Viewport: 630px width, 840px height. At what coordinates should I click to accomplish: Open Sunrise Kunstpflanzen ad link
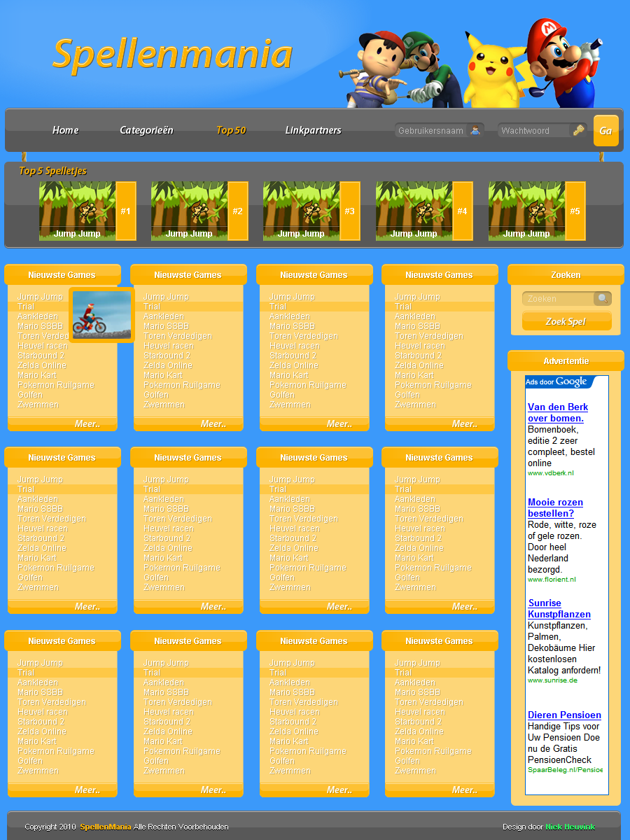coord(559,608)
